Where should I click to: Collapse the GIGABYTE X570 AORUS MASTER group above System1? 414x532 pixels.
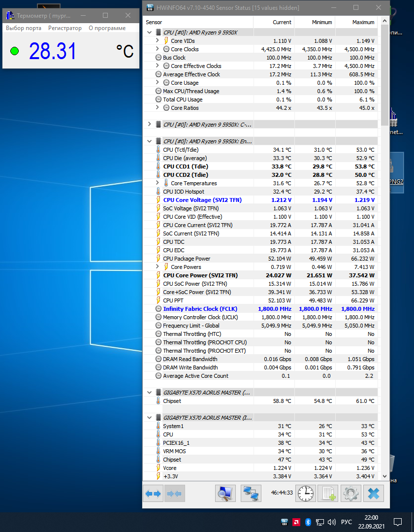click(149, 418)
